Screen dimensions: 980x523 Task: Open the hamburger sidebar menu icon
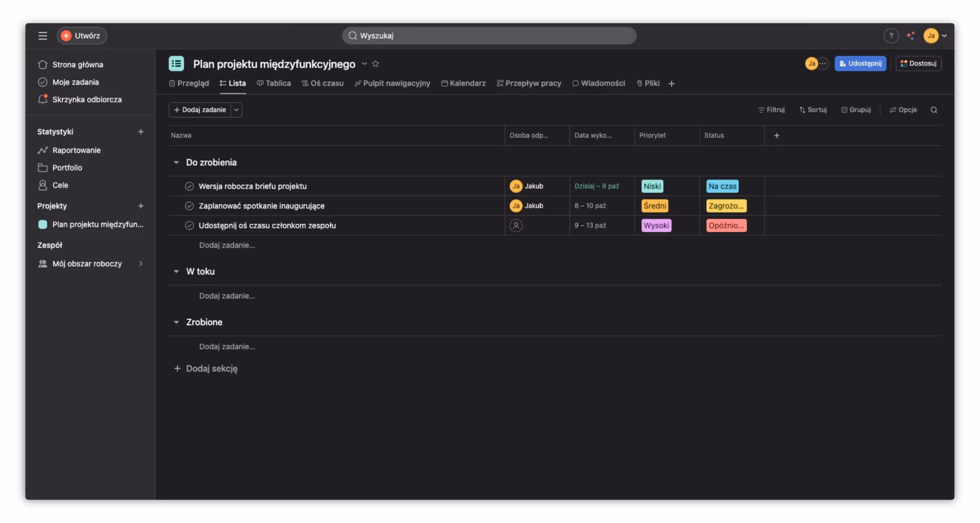[42, 36]
